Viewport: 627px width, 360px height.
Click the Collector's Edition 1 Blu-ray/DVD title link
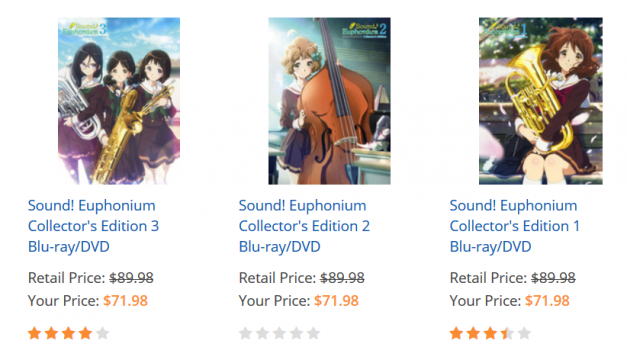click(515, 226)
